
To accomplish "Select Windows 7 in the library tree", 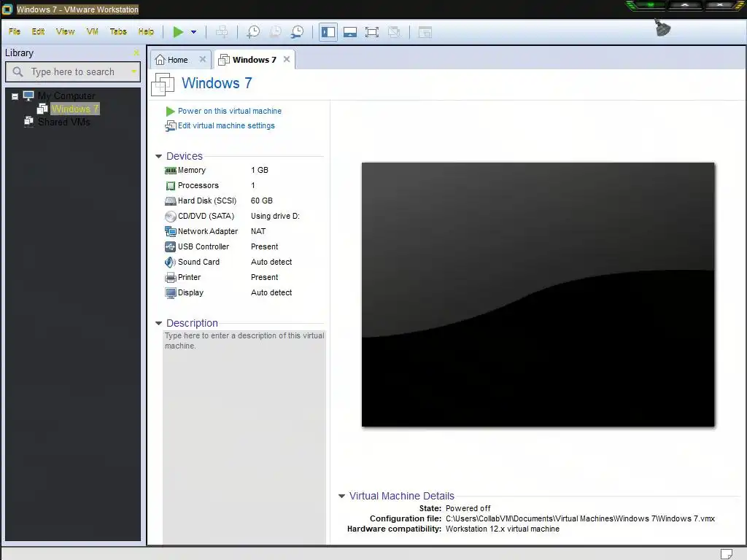I will coord(75,109).
